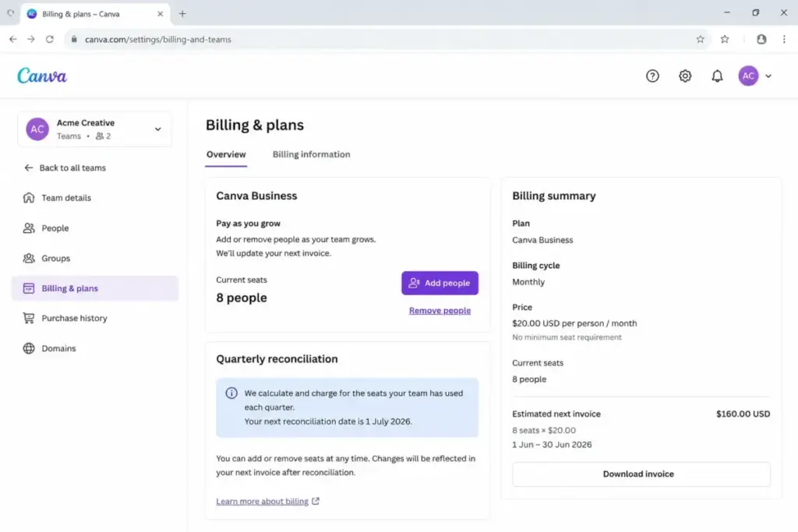
Task: Click the bookmarks star icon in toolbar
Action: click(x=725, y=39)
